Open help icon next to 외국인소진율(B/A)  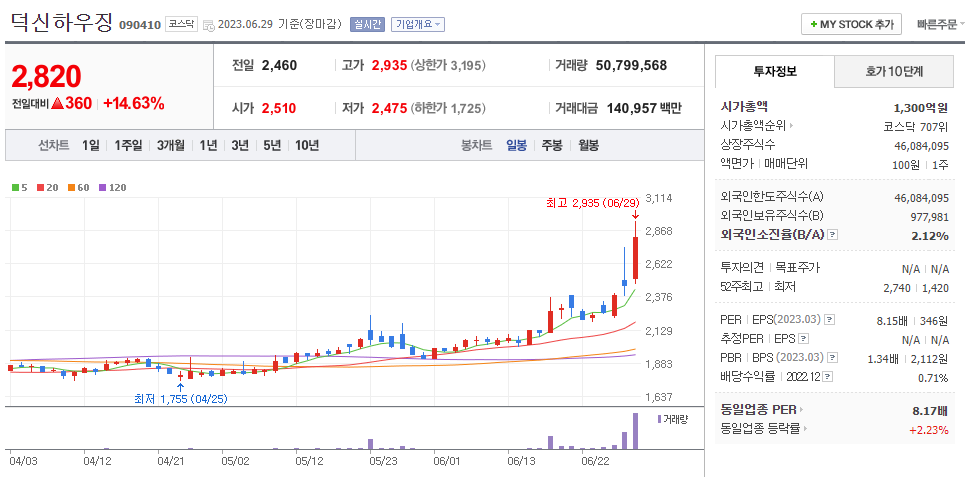click(x=833, y=235)
